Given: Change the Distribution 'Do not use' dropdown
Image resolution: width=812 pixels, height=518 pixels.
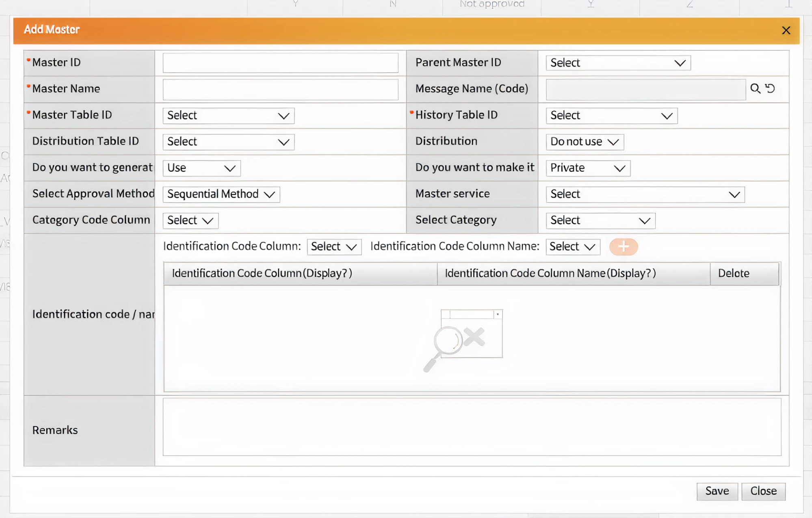Looking at the screenshot, I should tap(584, 142).
